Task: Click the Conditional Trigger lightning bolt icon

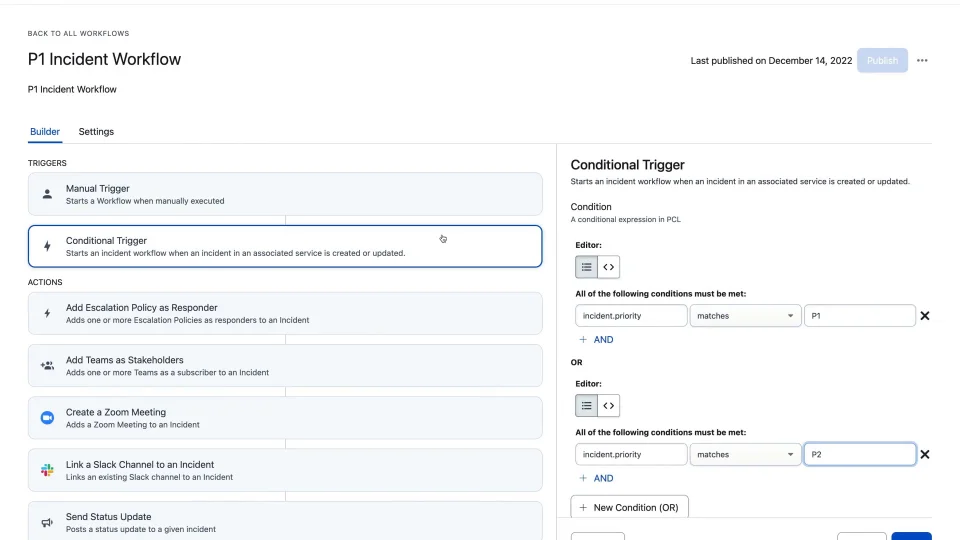Action: [x=47, y=246]
